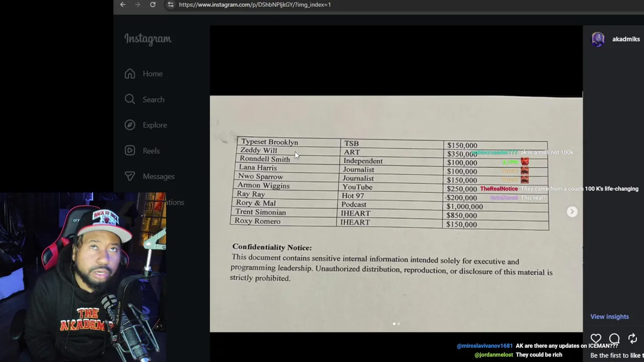This screenshot has height=362, width=644.
Task: Click 'Trent Simonian' table cell
Action: point(260,212)
